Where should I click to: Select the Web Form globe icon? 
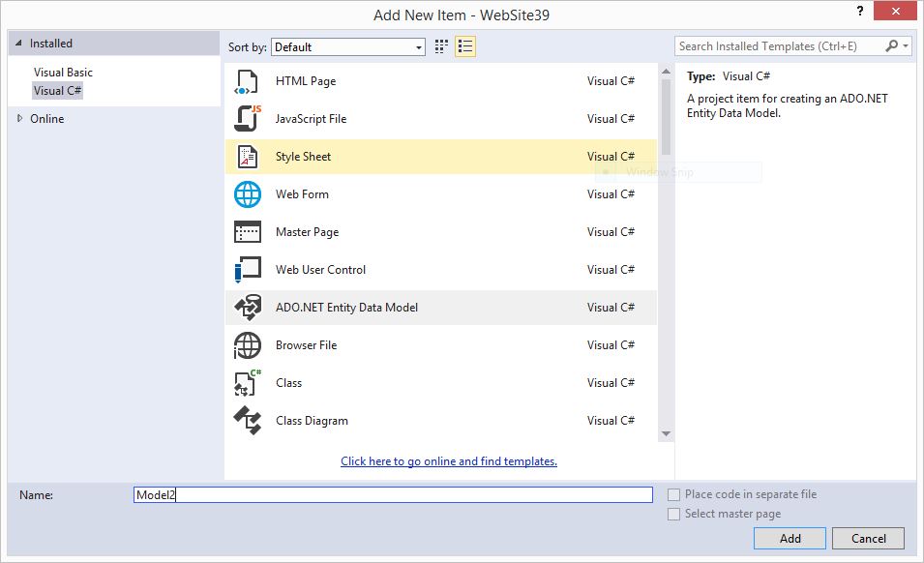click(x=247, y=193)
